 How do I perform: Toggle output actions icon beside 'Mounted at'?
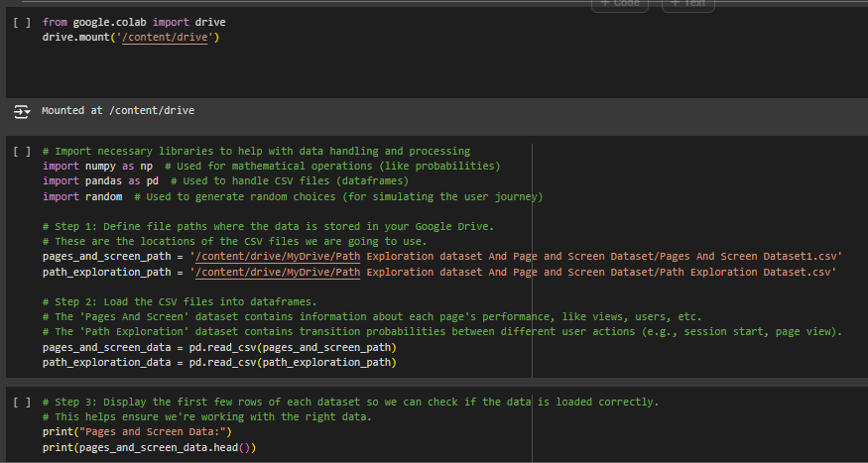click(x=22, y=112)
